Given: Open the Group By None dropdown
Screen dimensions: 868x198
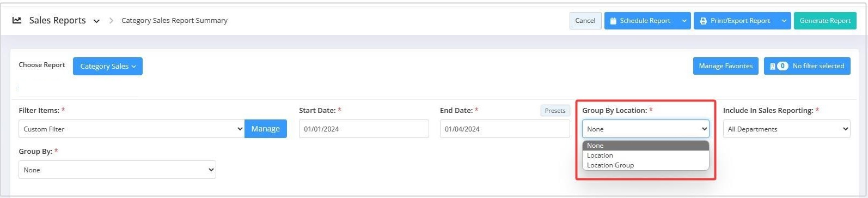Looking at the screenshot, I should point(117,170).
